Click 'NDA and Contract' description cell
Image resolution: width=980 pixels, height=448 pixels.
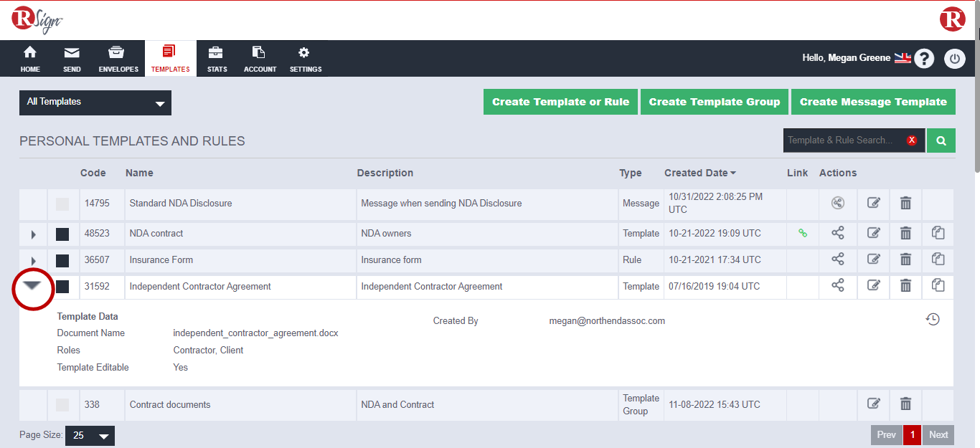487,405
